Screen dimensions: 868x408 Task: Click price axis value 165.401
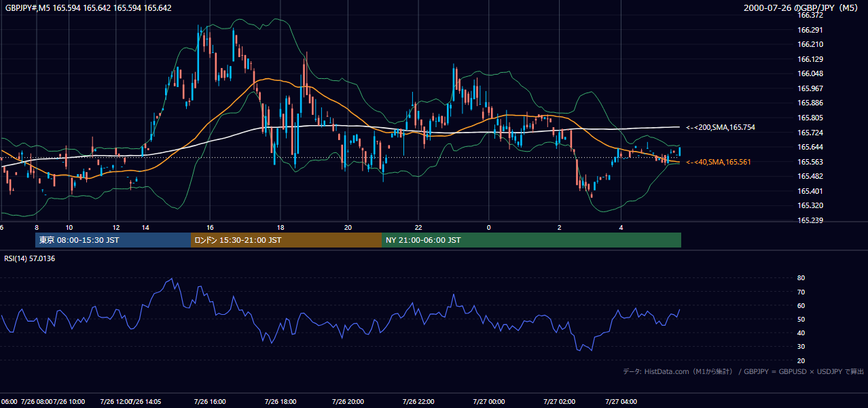tap(810, 191)
